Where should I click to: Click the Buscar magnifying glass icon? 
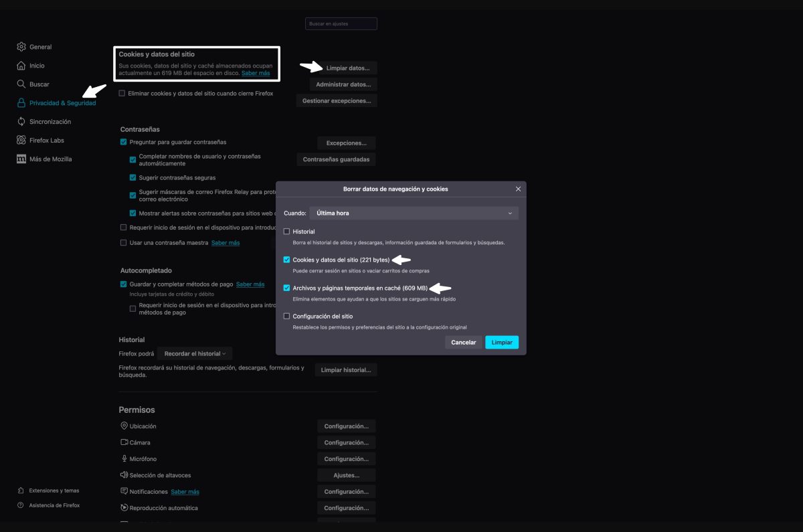click(x=21, y=84)
